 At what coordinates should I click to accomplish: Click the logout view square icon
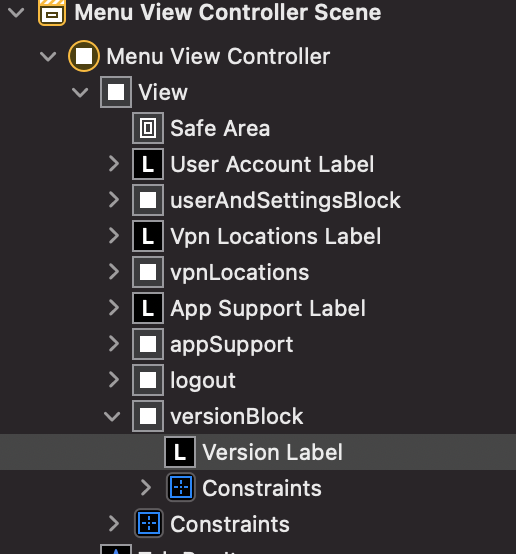pyautogui.click(x=148, y=380)
